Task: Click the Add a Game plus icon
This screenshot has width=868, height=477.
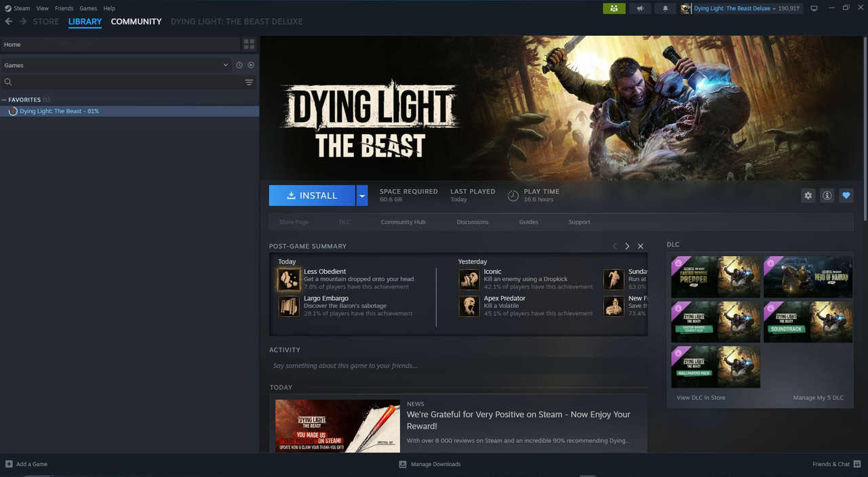Action: tap(9, 464)
